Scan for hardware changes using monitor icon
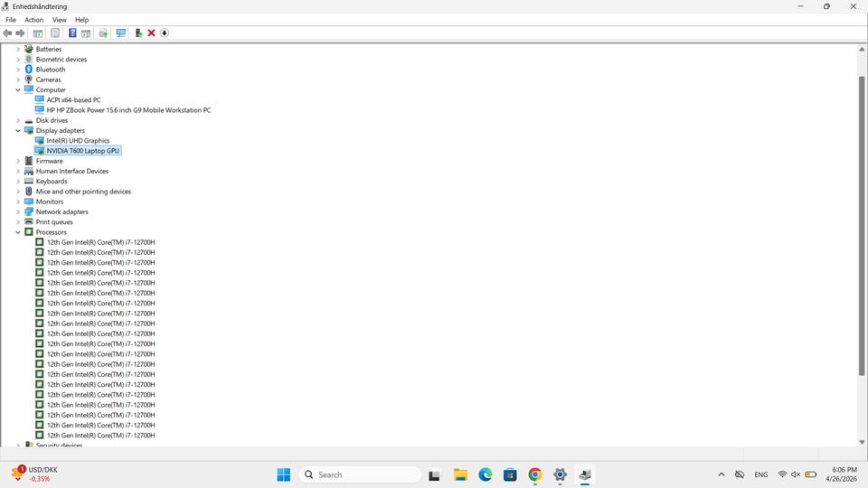868x488 pixels. click(x=120, y=33)
